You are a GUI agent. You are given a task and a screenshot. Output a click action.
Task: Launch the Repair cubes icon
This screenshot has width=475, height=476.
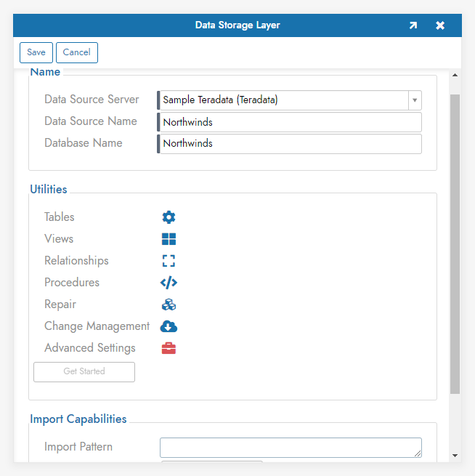point(169,304)
